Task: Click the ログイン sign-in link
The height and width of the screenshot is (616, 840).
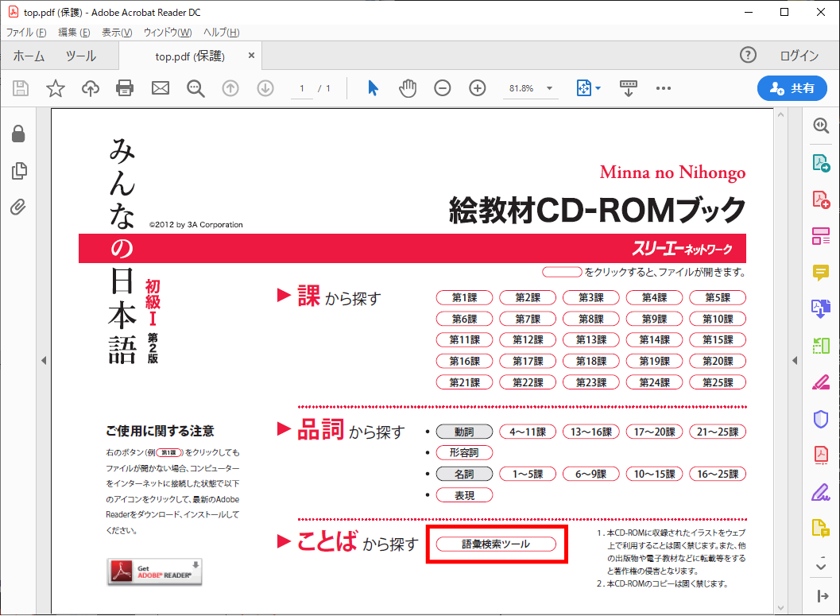Action: click(799, 56)
